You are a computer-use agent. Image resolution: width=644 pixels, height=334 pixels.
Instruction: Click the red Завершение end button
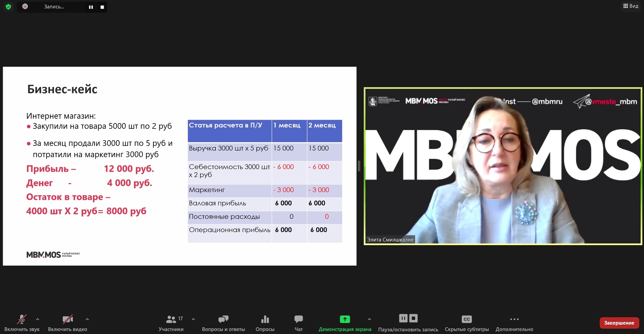[619, 323]
